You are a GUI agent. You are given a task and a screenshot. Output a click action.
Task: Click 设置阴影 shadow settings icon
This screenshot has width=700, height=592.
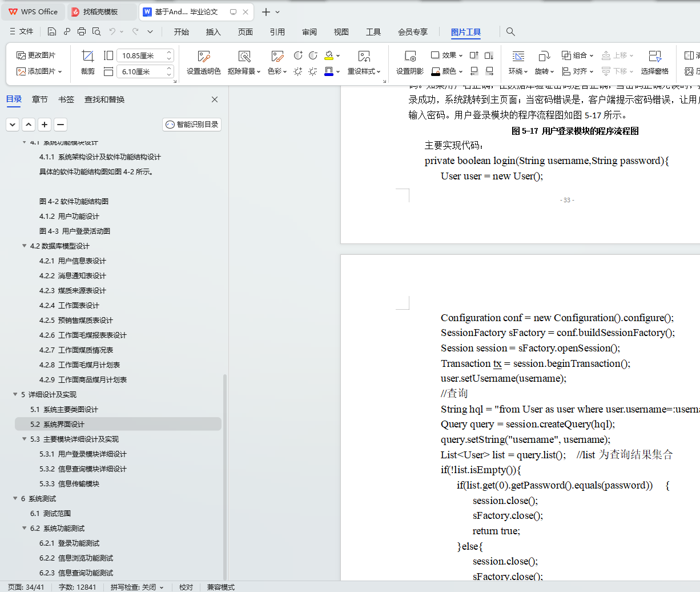pyautogui.click(x=410, y=62)
